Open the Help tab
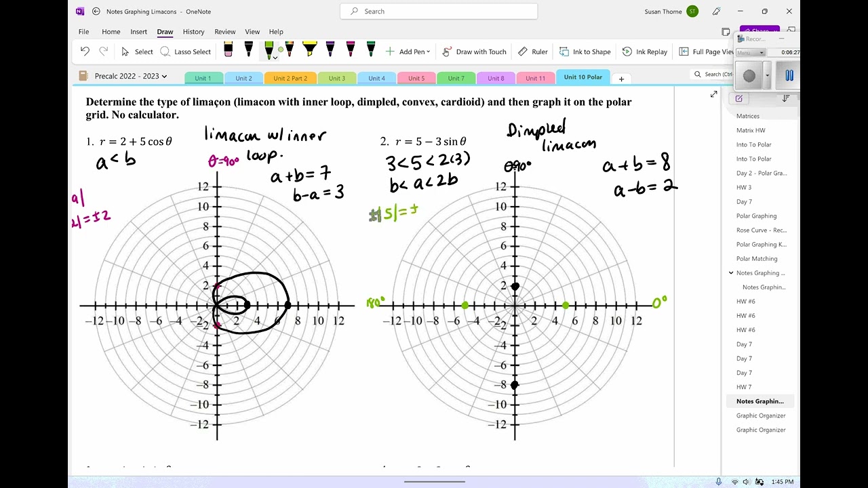 [x=276, y=32]
